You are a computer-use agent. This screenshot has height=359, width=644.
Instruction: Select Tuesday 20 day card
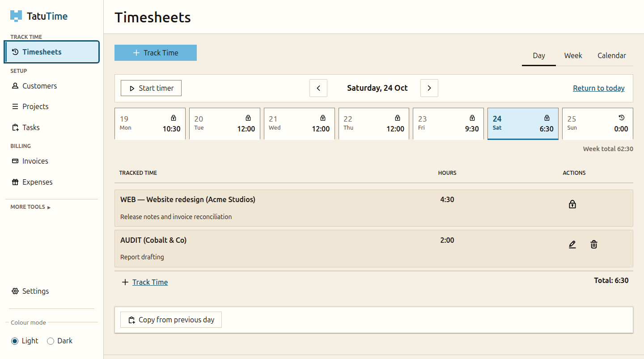coord(225,124)
